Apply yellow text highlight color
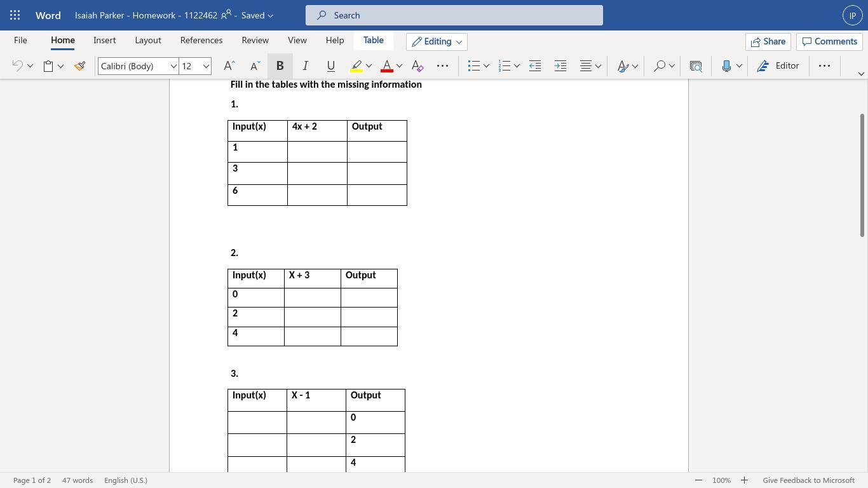 coord(356,66)
